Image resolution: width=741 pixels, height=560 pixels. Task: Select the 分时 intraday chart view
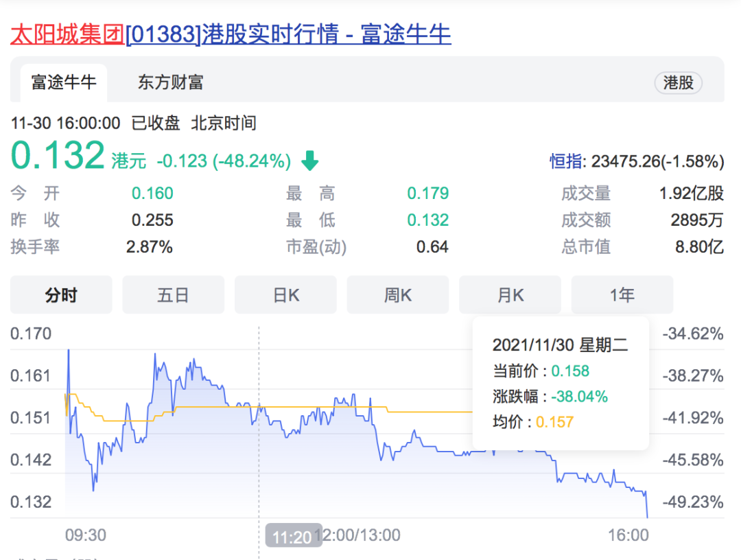point(60,294)
